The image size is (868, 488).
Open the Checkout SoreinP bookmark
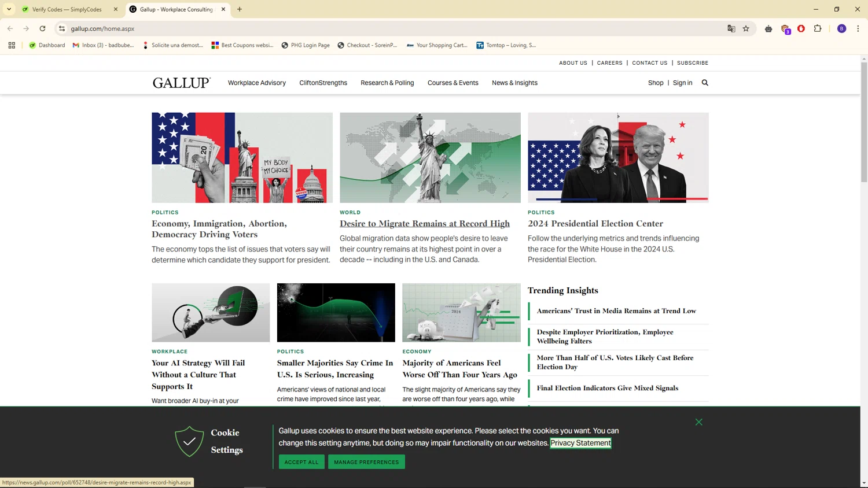click(367, 45)
